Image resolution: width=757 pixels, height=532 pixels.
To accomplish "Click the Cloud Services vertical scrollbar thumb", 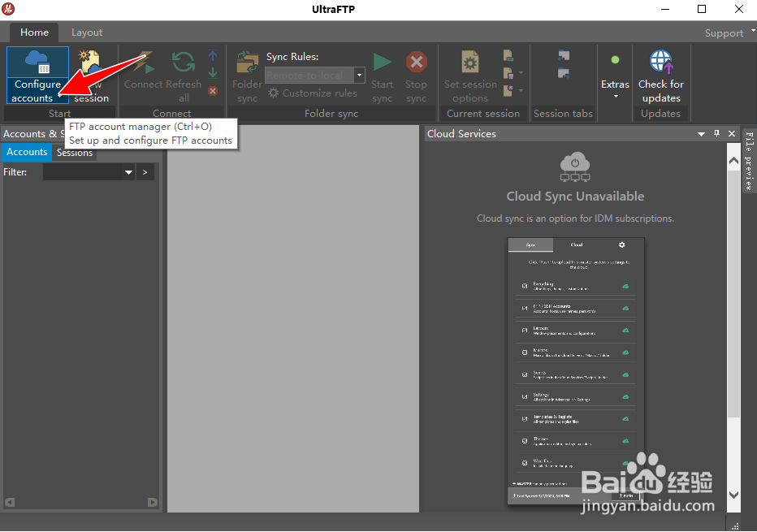I will tap(733, 293).
